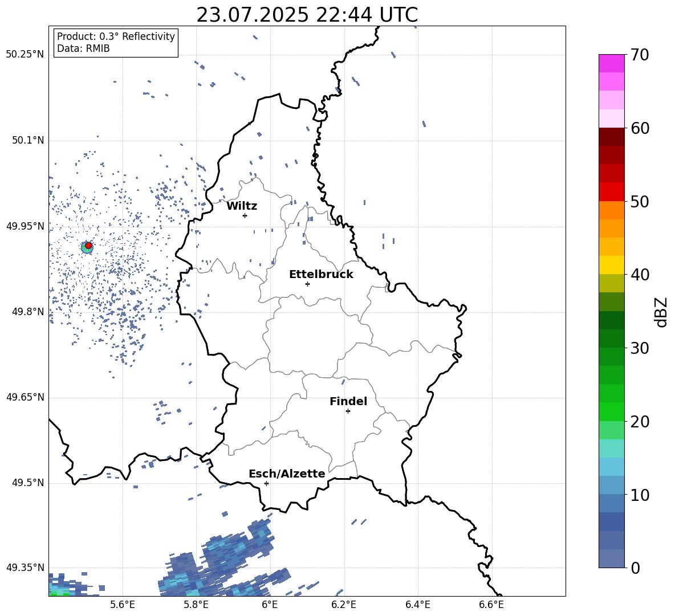
Task: Click the colorbar tick label 20
Action: 640,422
